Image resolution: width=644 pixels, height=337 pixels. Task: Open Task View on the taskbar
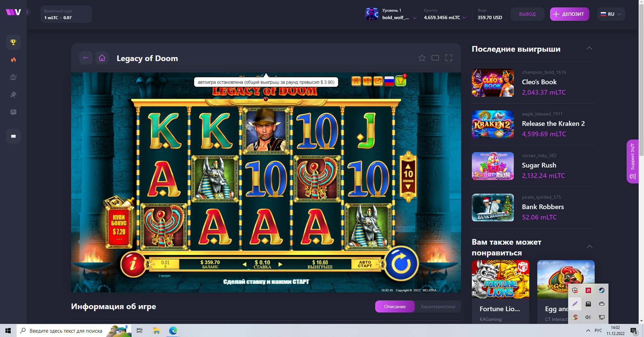pyautogui.click(x=140, y=331)
